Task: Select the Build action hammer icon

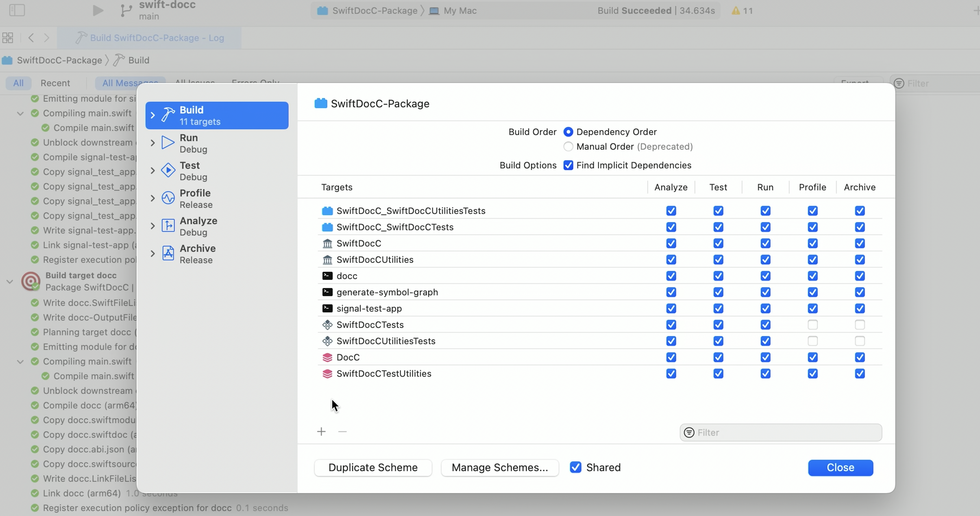Action: pos(168,115)
